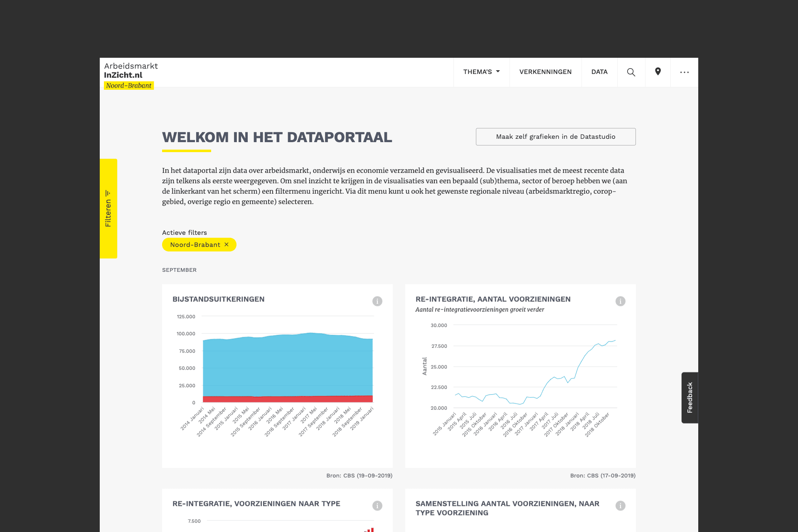
Task: Open the three-dots more menu
Action: coord(684,72)
